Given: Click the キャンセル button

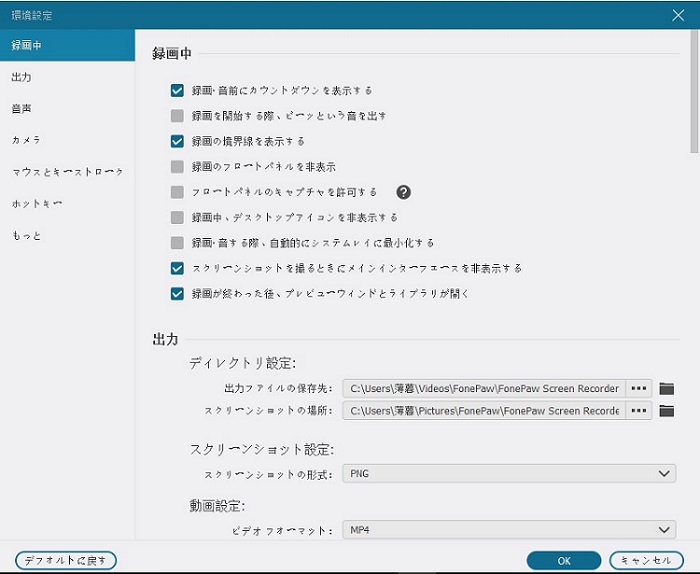Looking at the screenshot, I should (x=646, y=560).
